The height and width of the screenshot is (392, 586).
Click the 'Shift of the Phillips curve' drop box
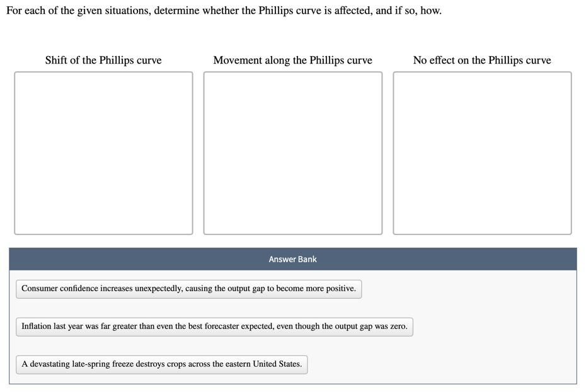(x=103, y=153)
